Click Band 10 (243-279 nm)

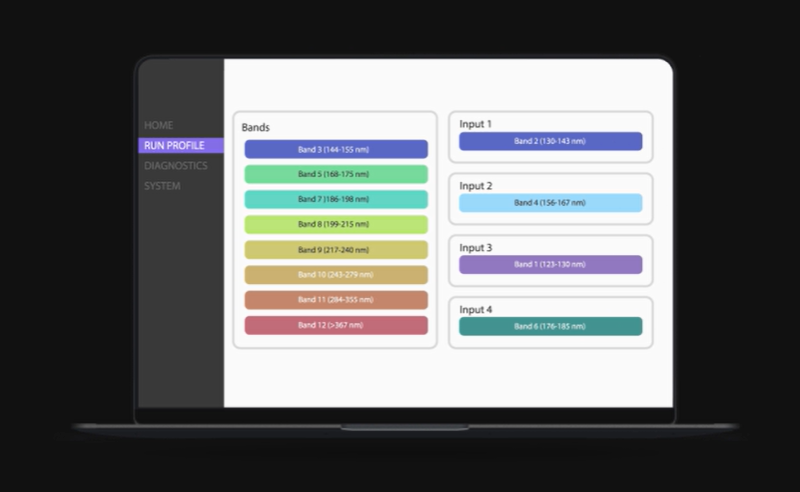tap(335, 274)
